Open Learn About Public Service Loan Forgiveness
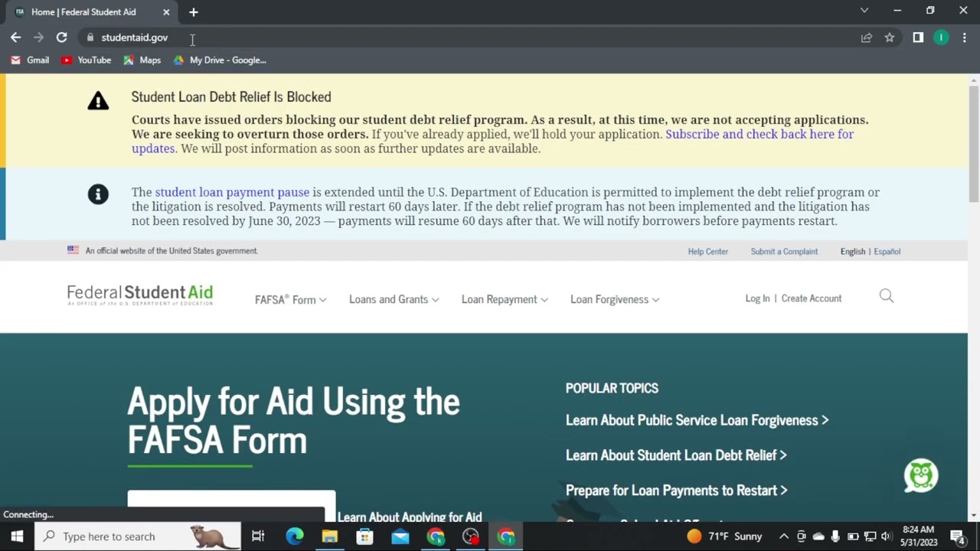Viewport: 980px width, 551px height. click(x=697, y=420)
